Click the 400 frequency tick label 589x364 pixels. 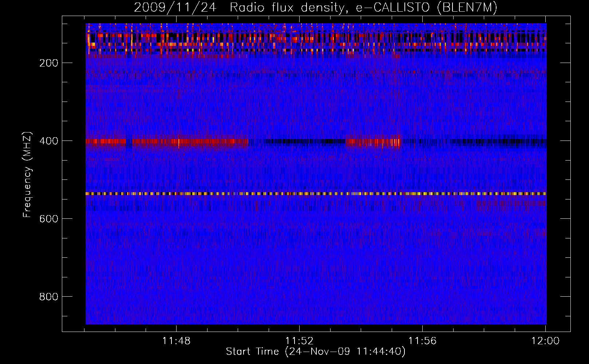click(x=49, y=141)
